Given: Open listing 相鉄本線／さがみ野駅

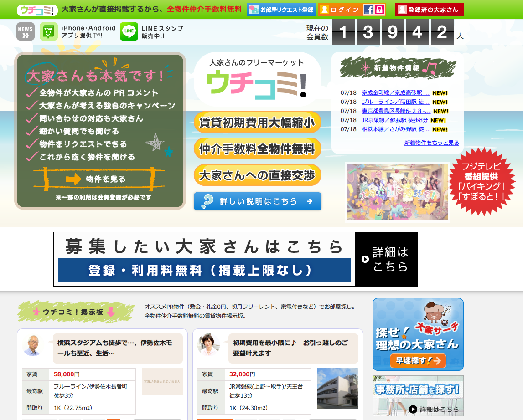Looking at the screenshot, I should 396,129.
